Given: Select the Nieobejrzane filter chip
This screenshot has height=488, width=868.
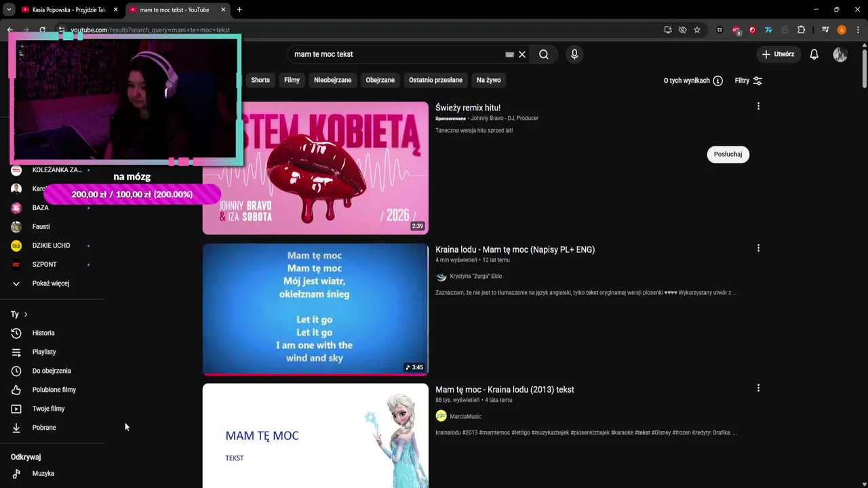Looking at the screenshot, I should click(x=332, y=80).
